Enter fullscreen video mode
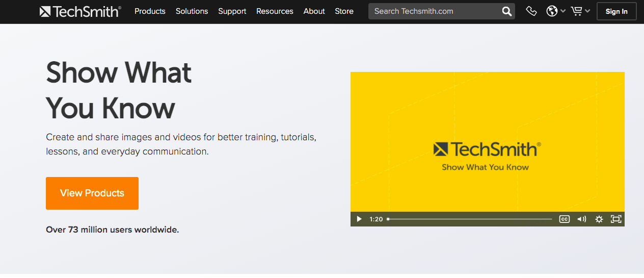 tap(616, 219)
